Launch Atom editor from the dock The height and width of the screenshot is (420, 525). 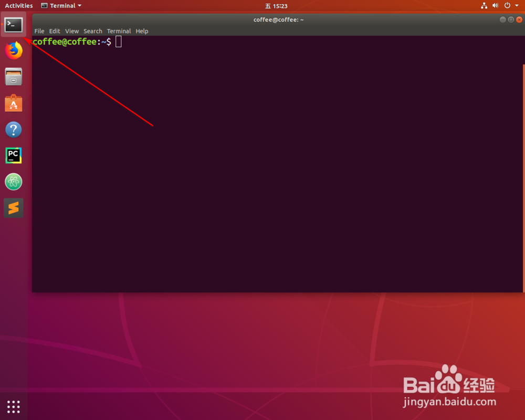coord(14,182)
